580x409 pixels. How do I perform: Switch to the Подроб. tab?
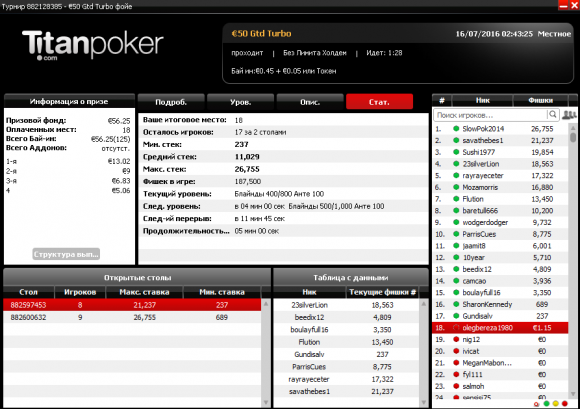pos(171,102)
